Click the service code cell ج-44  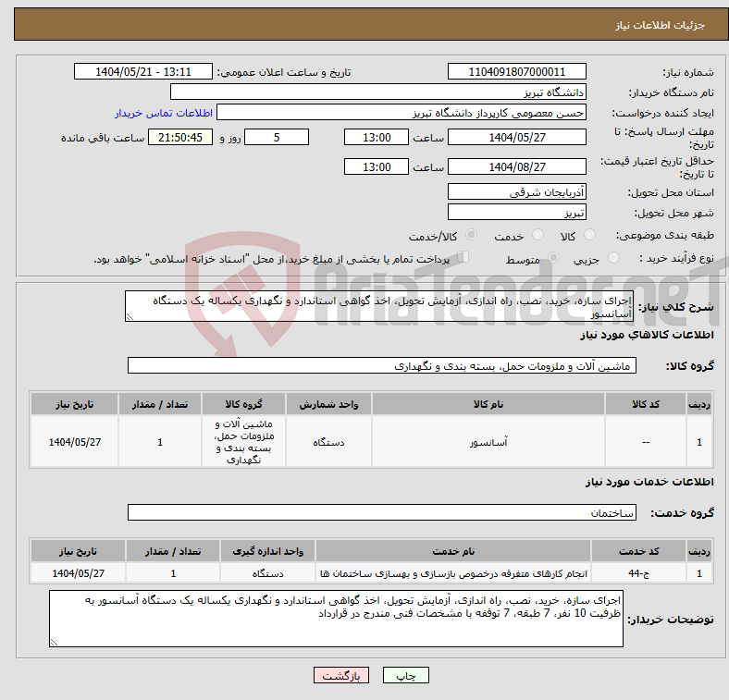point(639,573)
